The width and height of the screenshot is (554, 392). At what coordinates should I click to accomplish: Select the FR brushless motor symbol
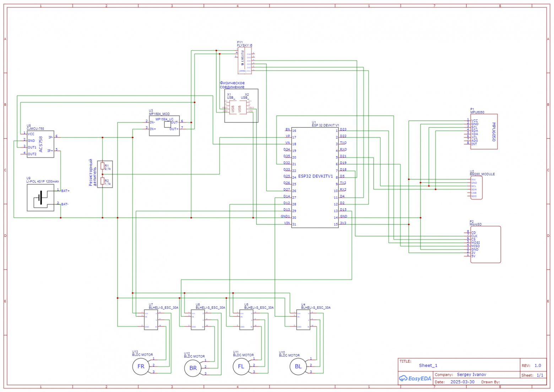click(141, 366)
